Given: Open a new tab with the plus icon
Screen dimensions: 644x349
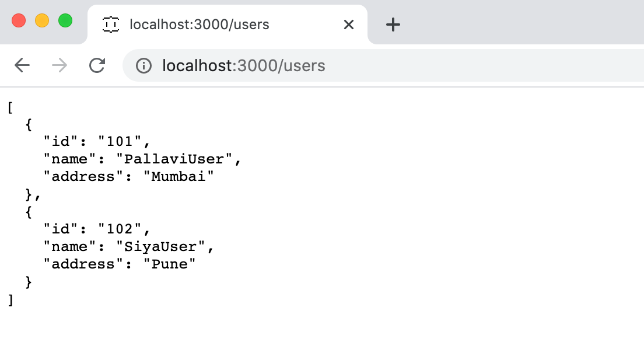Looking at the screenshot, I should (393, 25).
